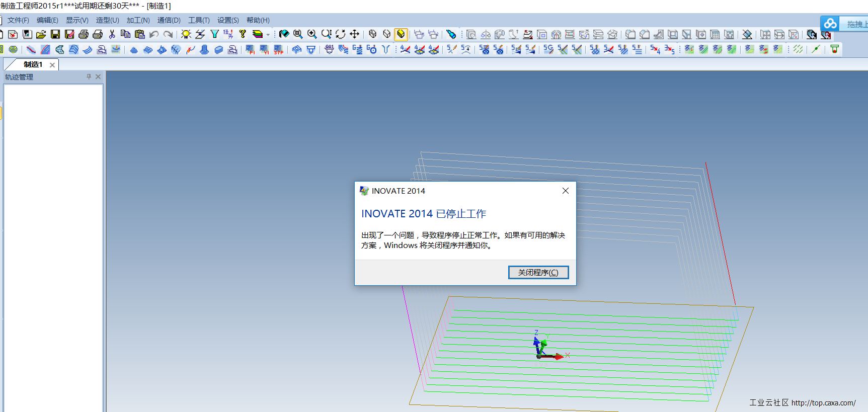The image size is (868, 412).
Task: Close the 轨迹管理 panel
Action: pyautogui.click(x=98, y=76)
